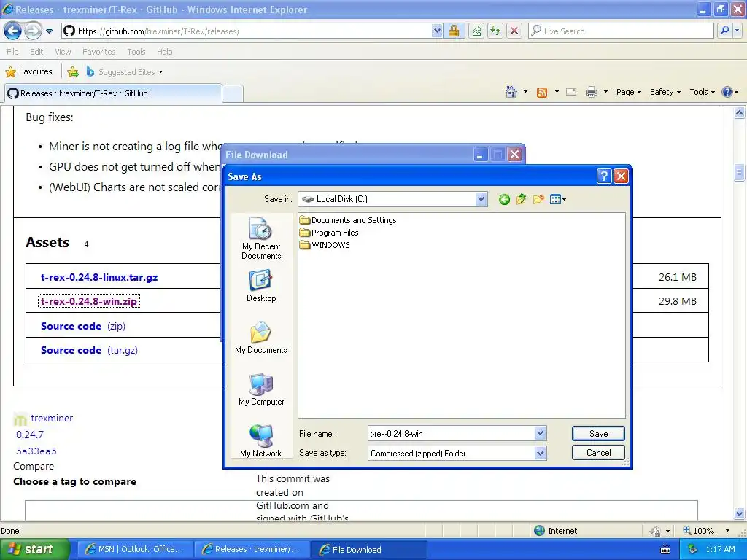Open commit 5a33ea5 link
Image resolution: width=747 pixels, height=560 pixels.
tap(36, 451)
